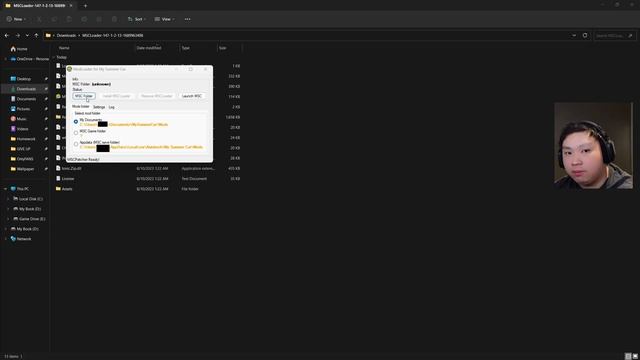
Task: Open Documents in quick access
Action: (x=23, y=99)
